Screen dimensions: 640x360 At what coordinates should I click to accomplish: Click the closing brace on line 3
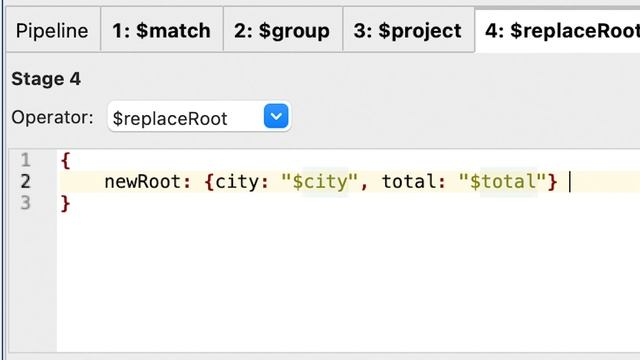tap(65, 203)
